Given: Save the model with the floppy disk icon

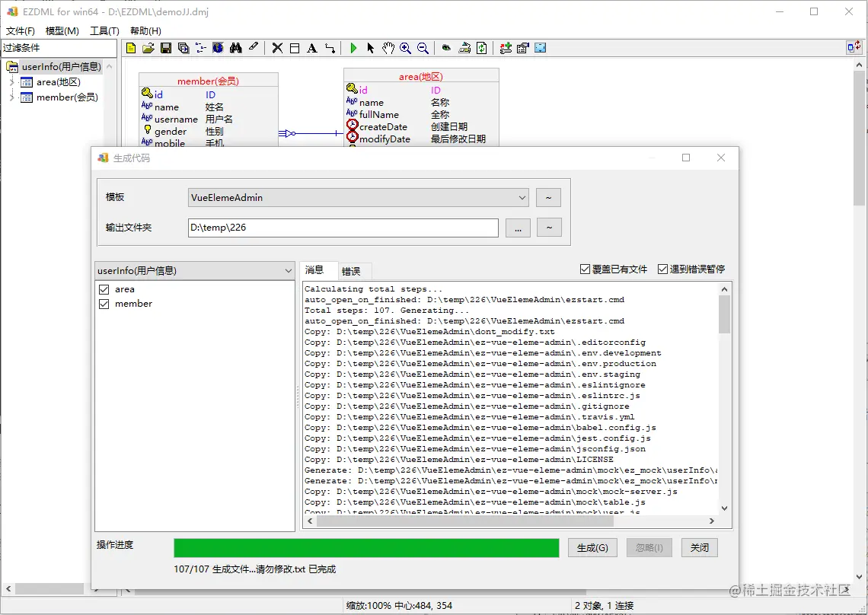Looking at the screenshot, I should [x=165, y=48].
